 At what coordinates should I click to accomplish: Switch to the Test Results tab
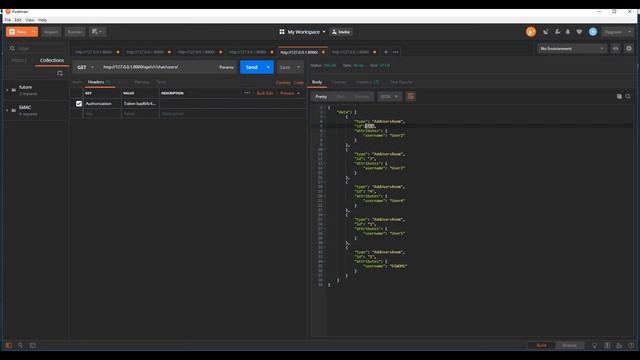[x=401, y=82]
